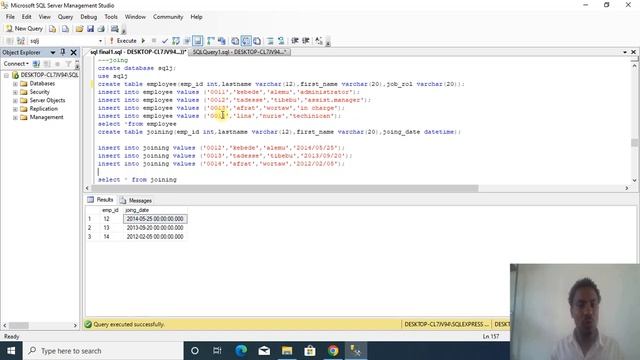
Task: Toggle Include Client Statistics
Action: click(x=222, y=41)
